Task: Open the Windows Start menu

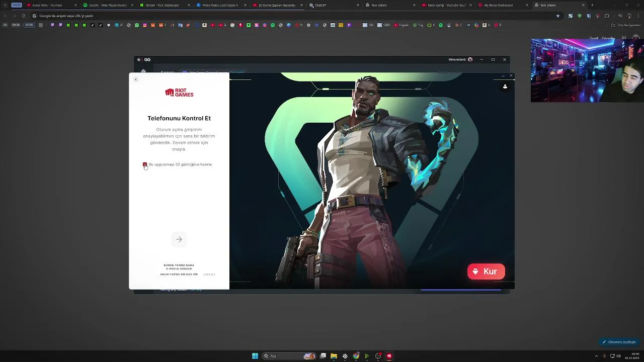Action: 255,356
